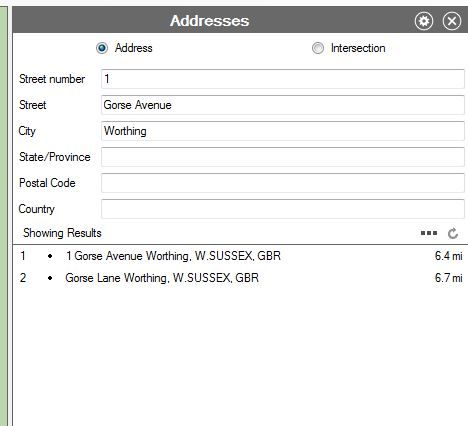Refresh the search results
This screenshot has width=468, height=426.
tap(452, 233)
